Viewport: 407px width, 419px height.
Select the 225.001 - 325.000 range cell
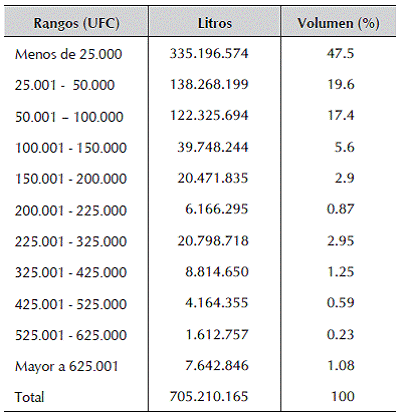(71, 241)
